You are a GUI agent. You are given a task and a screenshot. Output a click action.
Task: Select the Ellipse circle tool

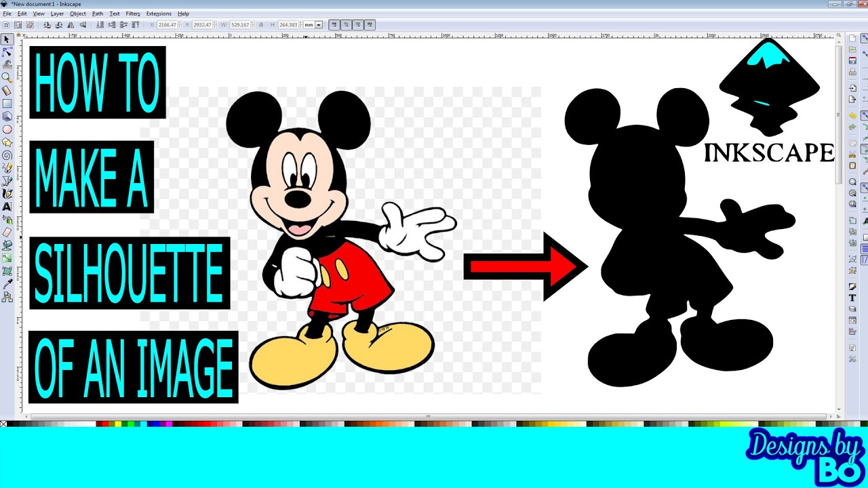click(7, 129)
